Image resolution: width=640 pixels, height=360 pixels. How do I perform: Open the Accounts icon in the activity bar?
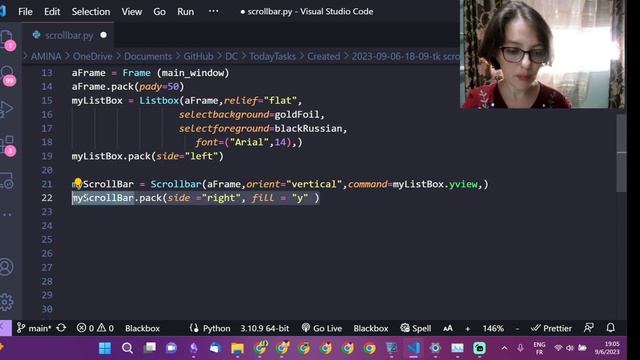click(7, 267)
